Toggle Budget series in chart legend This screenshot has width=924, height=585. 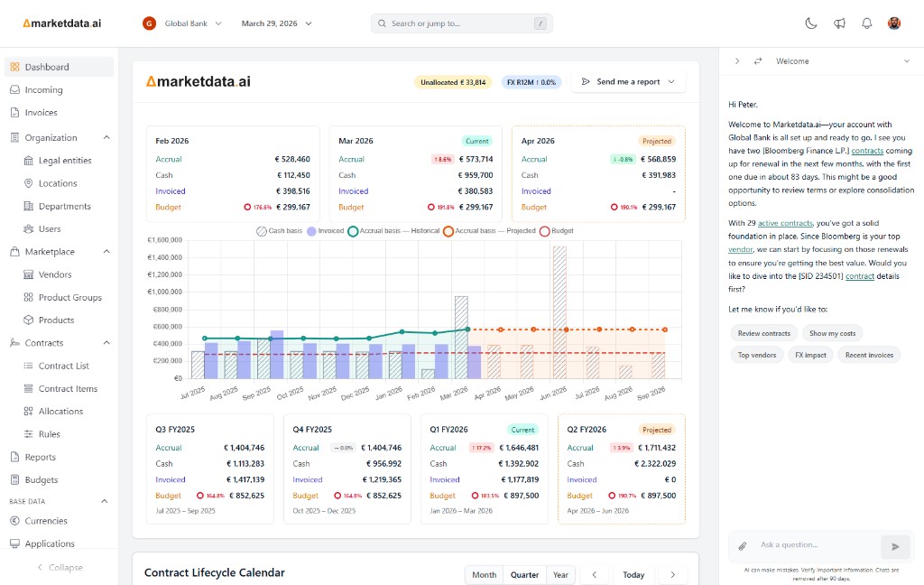556,231
